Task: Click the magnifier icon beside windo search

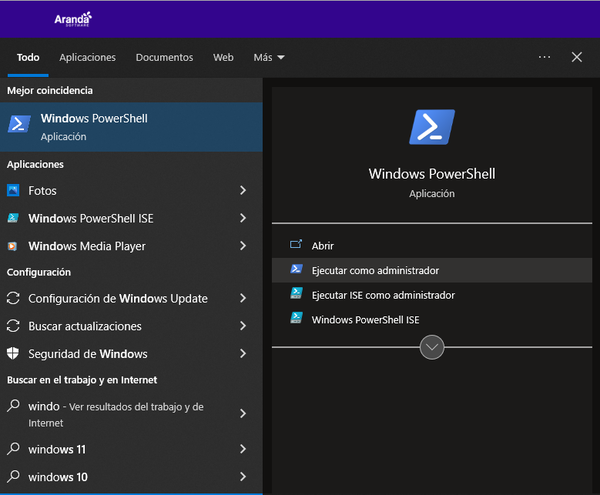Action: [13, 405]
